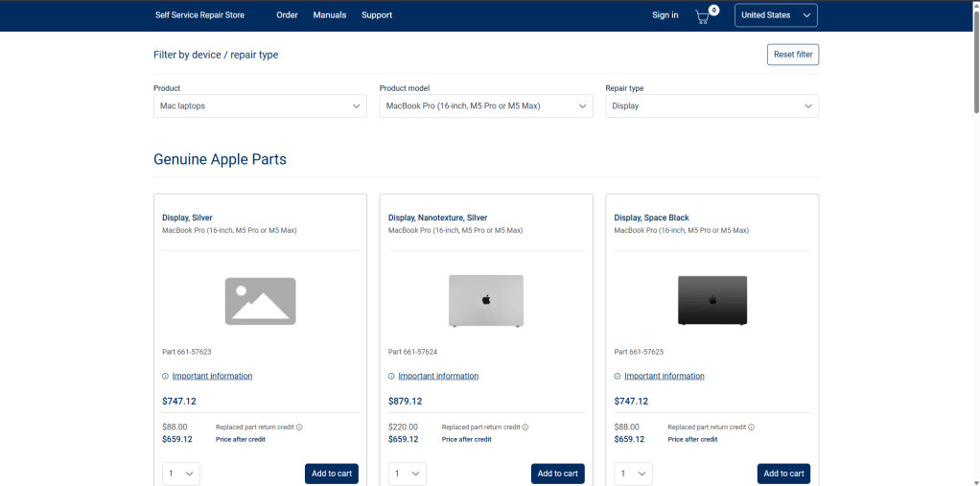Viewport: 980px width, 486px height.
Task: Open Important information for Nanotexture Silver display
Action: 438,376
